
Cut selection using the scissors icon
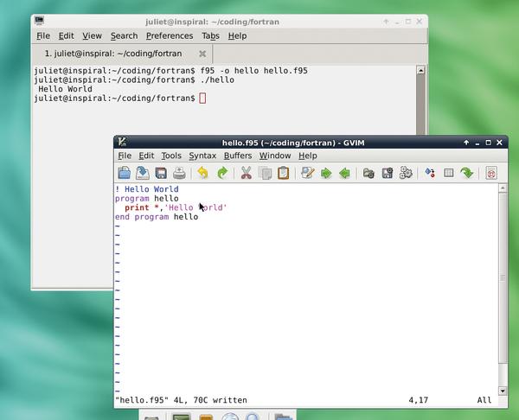tap(247, 173)
